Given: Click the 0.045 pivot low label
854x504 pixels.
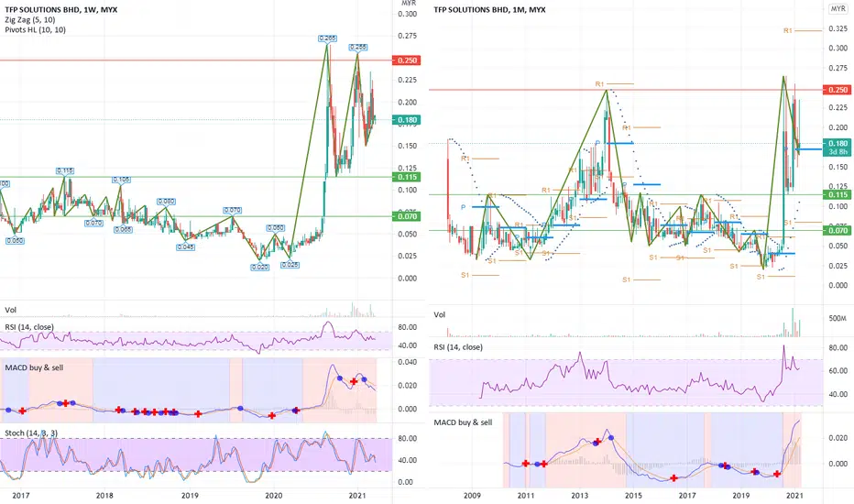Looking at the screenshot, I should tap(186, 247).
